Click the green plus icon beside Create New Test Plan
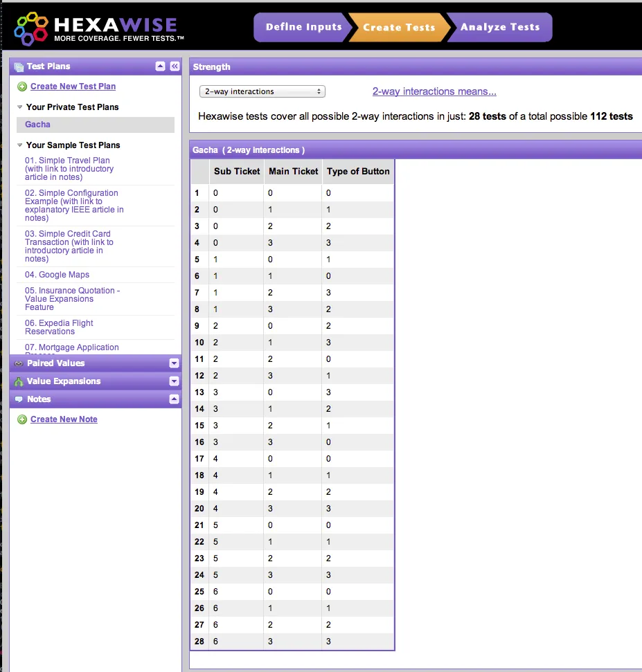This screenshot has height=672, width=642. 22,87
